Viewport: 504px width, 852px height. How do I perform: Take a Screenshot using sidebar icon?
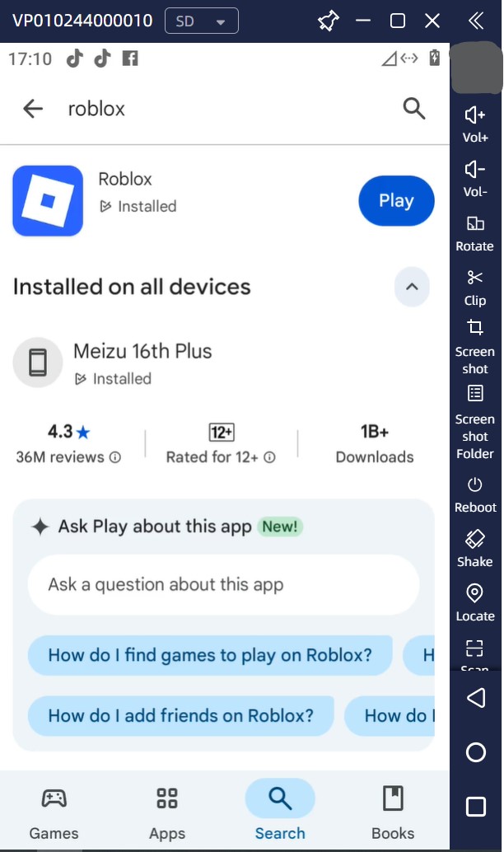coord(474,327)
